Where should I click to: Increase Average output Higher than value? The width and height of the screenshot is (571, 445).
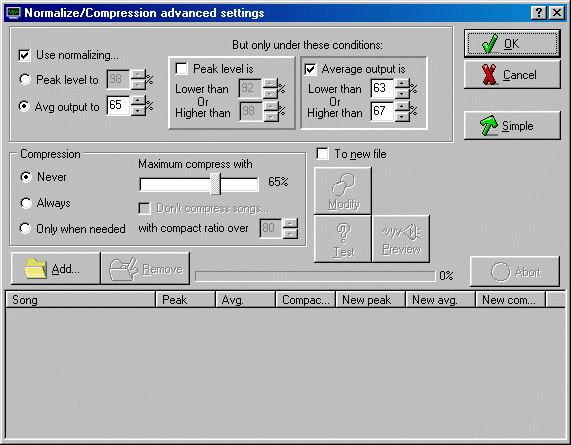(402, 106)
